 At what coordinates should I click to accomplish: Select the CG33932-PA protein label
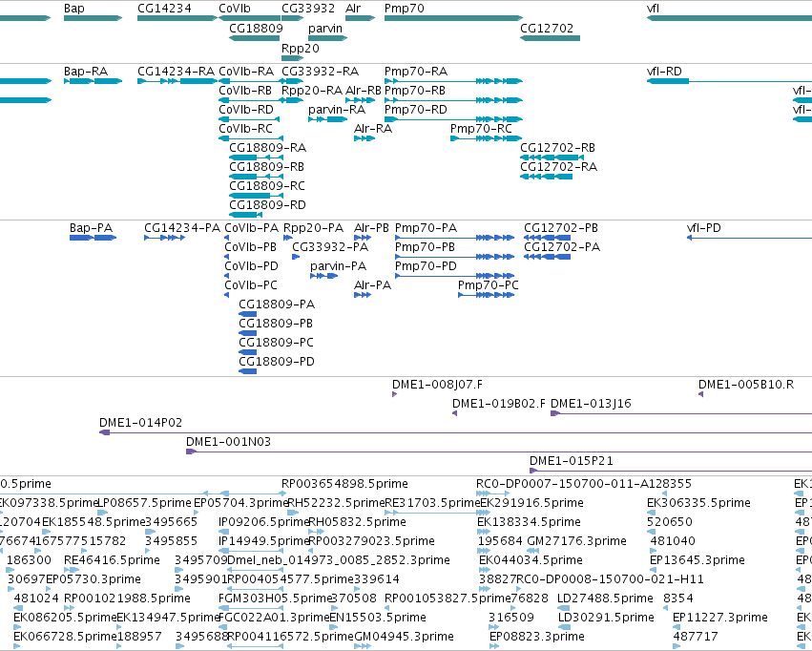330,247
